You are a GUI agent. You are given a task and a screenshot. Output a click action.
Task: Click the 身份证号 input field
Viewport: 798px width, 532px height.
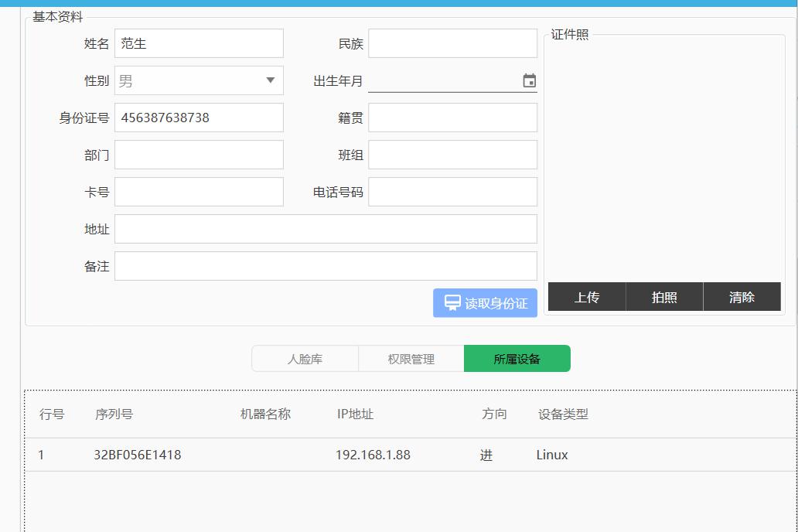pyautogui.click(x=199, y=118)
